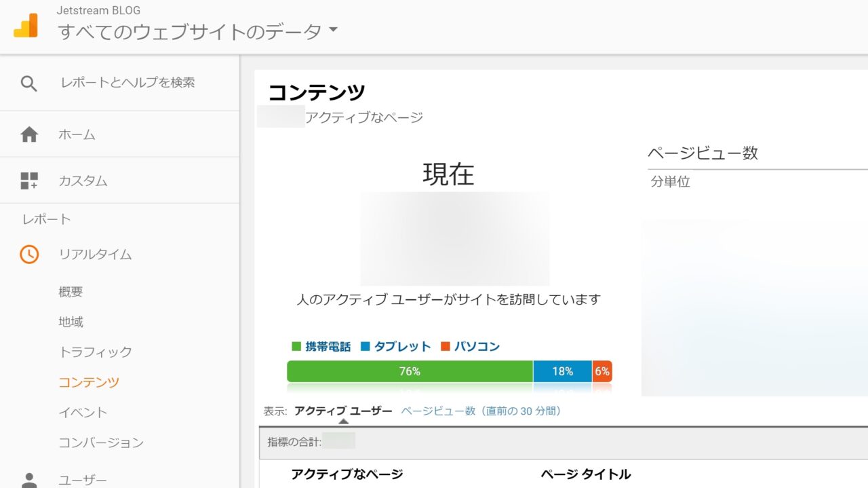868x488 pixels.
Task: Click the Custom dashboard grid icon
Action: pyautogui.click(x=29, y=181)
